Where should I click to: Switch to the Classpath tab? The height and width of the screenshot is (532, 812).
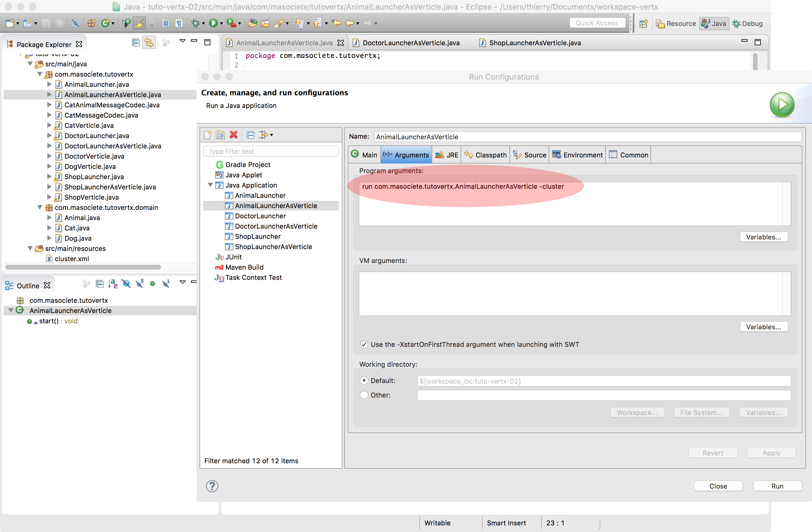[x=485, y=155]
